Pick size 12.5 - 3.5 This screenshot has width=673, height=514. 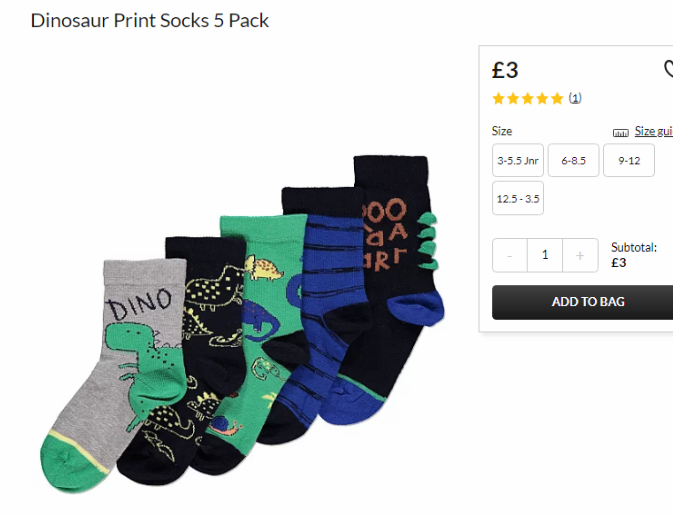click(518, 198)
